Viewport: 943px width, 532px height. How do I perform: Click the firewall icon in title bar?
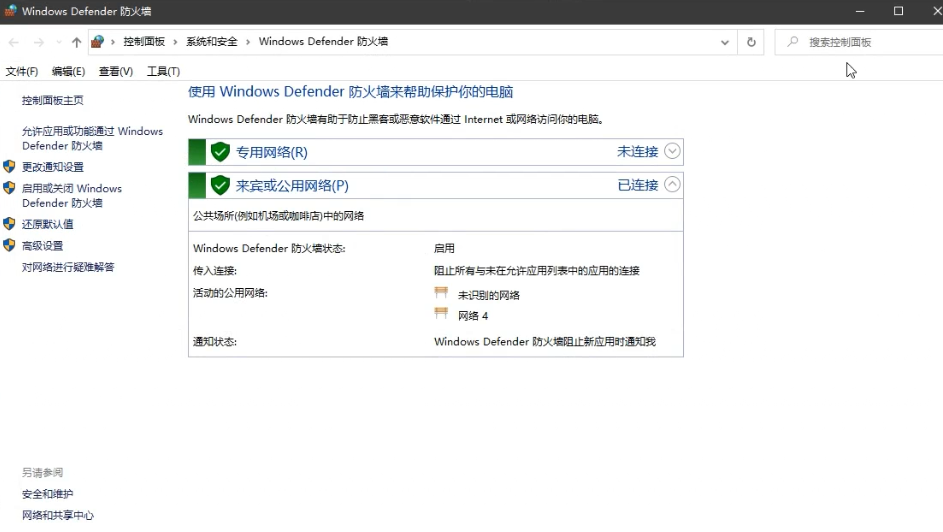pos(10,11)
